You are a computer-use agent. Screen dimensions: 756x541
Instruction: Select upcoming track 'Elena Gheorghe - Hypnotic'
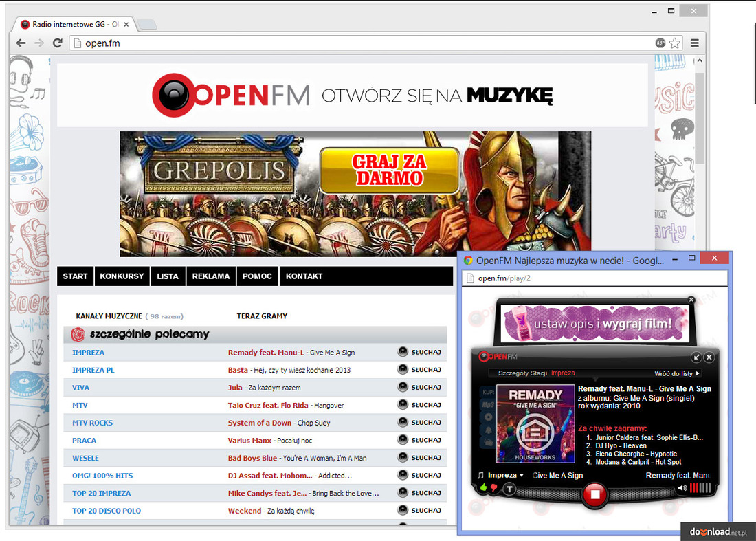[x=636, y=454]
